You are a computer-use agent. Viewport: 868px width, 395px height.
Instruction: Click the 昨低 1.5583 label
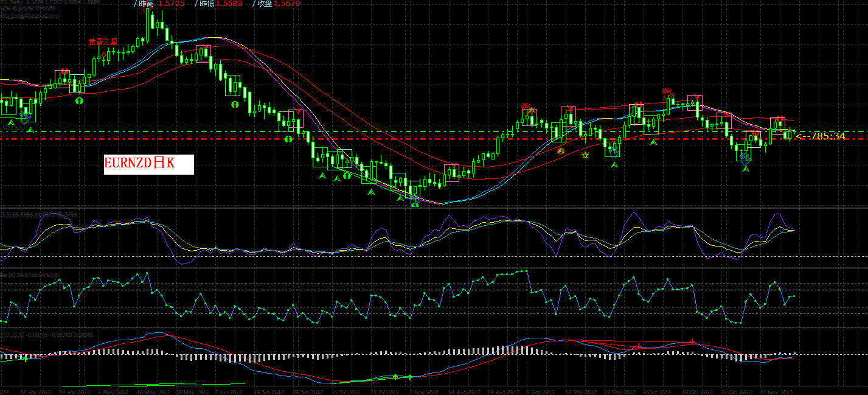click(221, 4)
